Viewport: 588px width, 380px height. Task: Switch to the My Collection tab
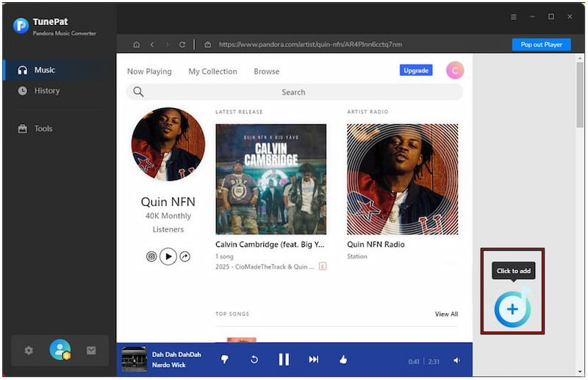tap(212, 71)
